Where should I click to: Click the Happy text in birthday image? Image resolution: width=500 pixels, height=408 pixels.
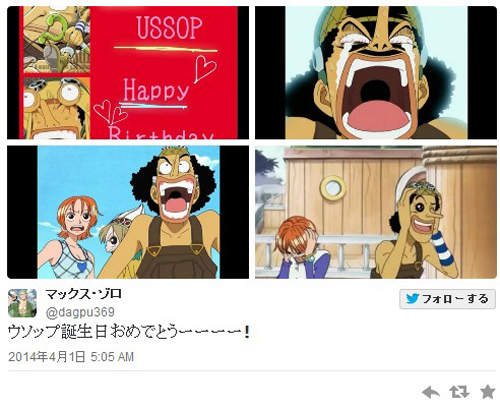tap(156, 90)
